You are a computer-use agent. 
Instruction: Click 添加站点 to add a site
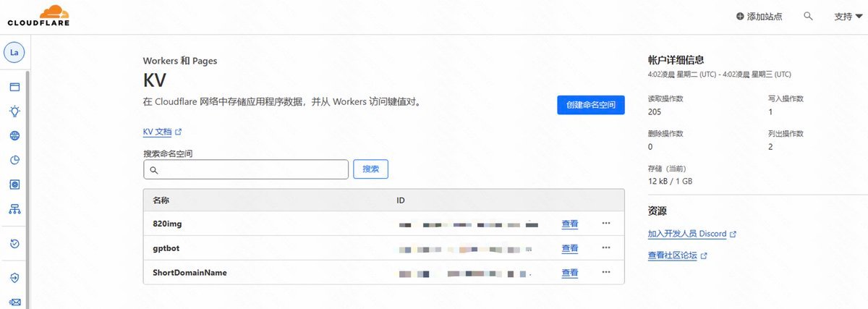pos(759,16)
